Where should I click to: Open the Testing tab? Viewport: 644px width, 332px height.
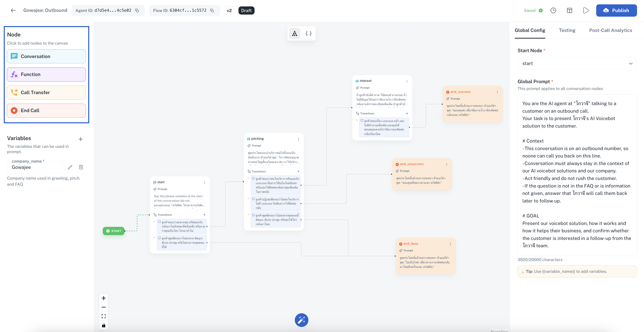(567, 30)
